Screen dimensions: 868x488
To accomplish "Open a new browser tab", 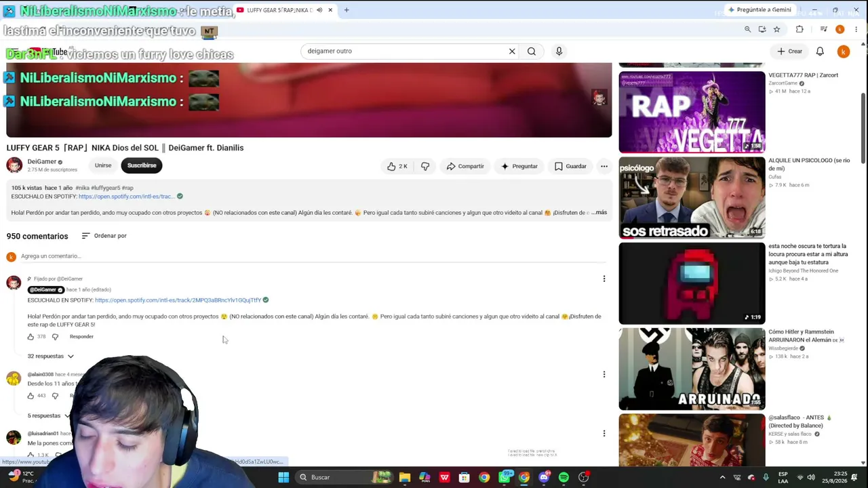I will point(347,10).
